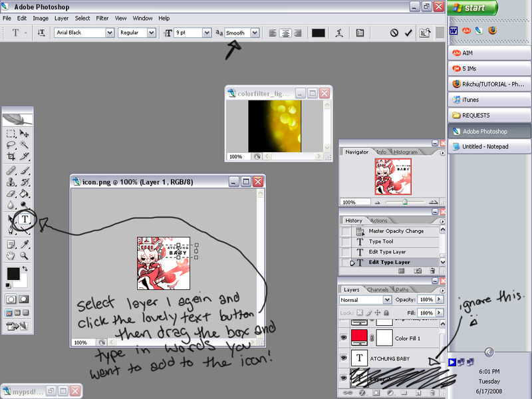Image resolution: width=532 pixels, height=399 pixels.
Task: Select the Clone Stamp tool
Action: (11, 182)
